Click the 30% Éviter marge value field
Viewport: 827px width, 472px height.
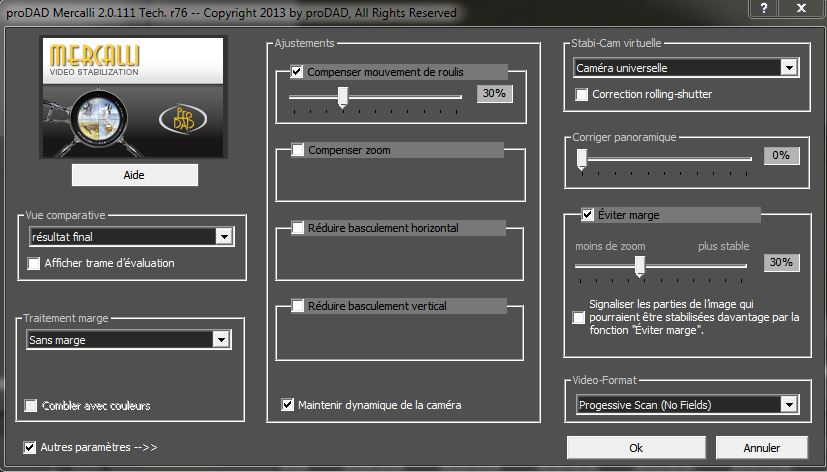(782, 263)
